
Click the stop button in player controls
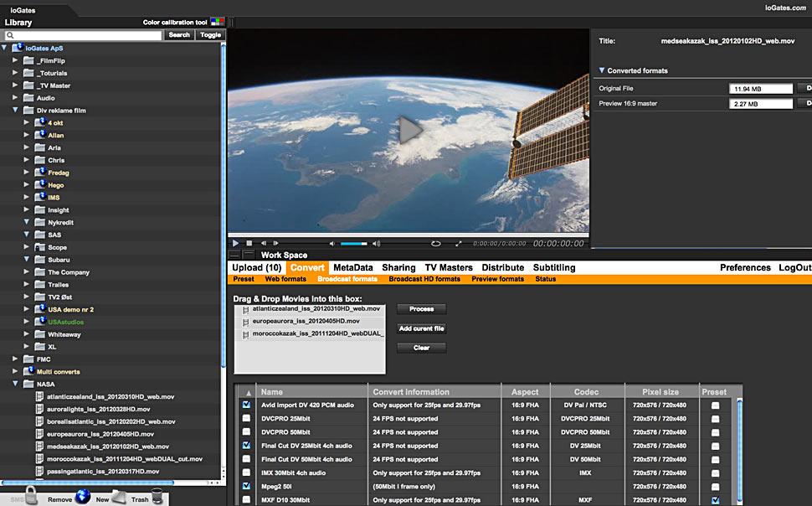(x=249, y=244)
